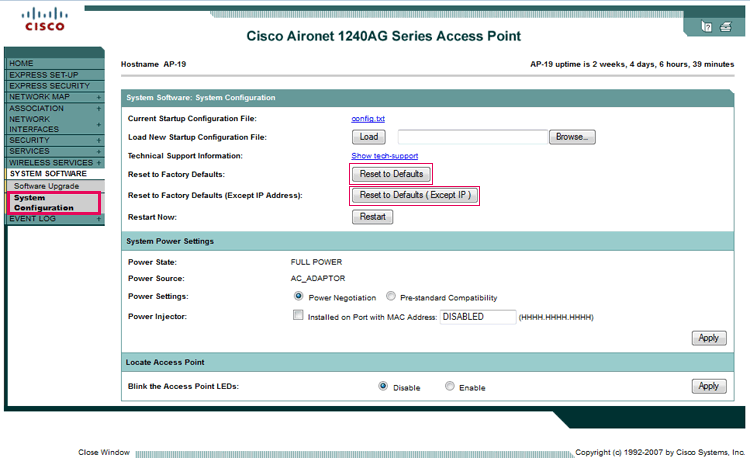Select Power Negotiation radio button
The height and width of the screenshot is (458, 750).
(298, 296)
